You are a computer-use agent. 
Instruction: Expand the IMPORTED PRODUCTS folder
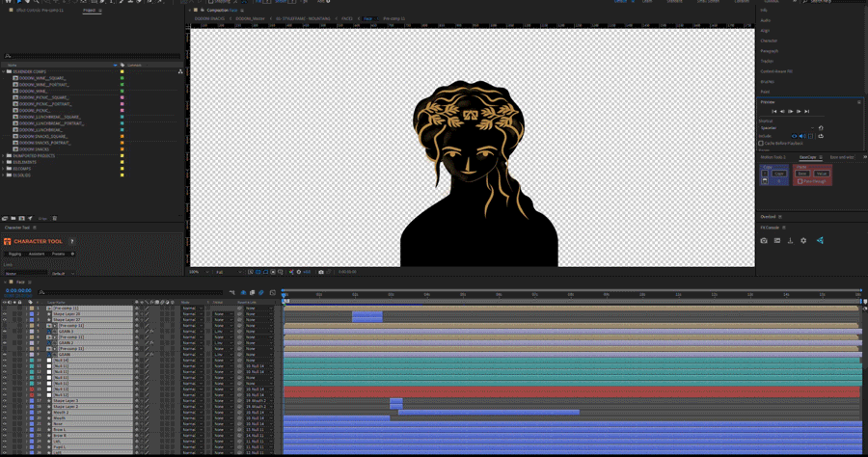point(4,155)
